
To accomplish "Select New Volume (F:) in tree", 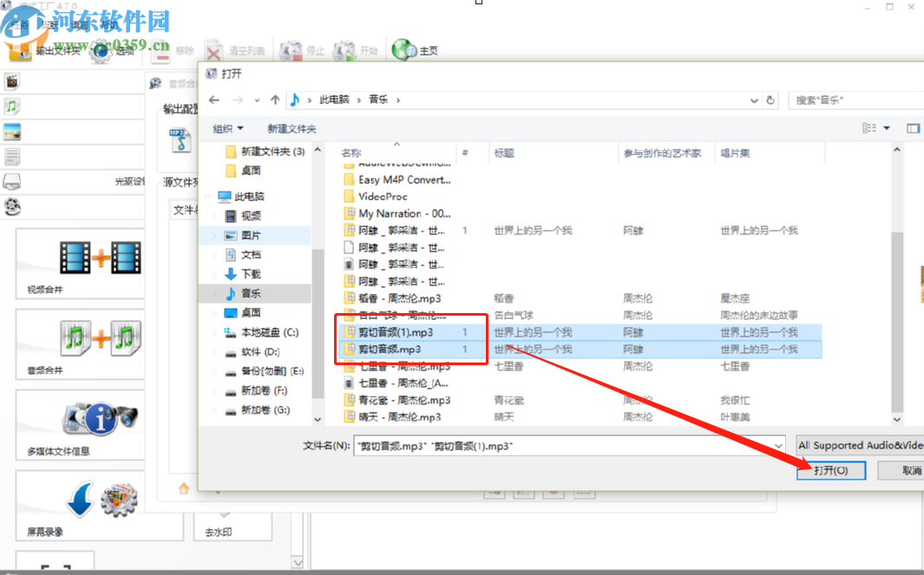I will point(264,390).
